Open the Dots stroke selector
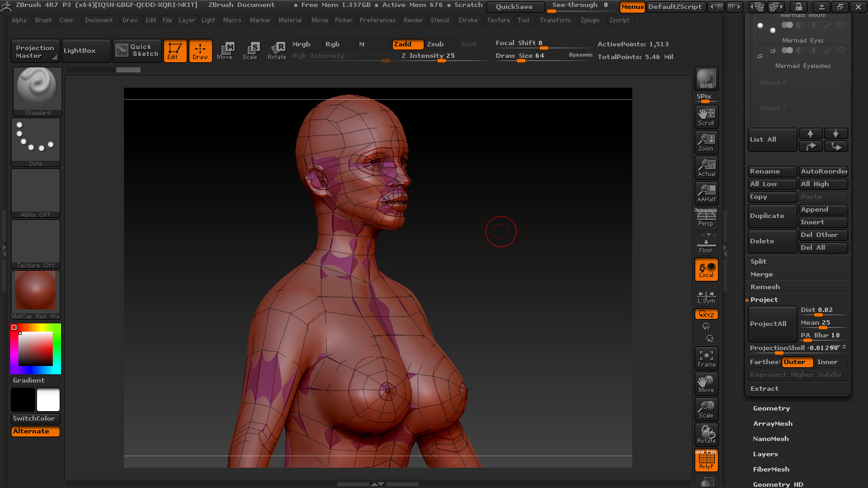 (36, 142)
